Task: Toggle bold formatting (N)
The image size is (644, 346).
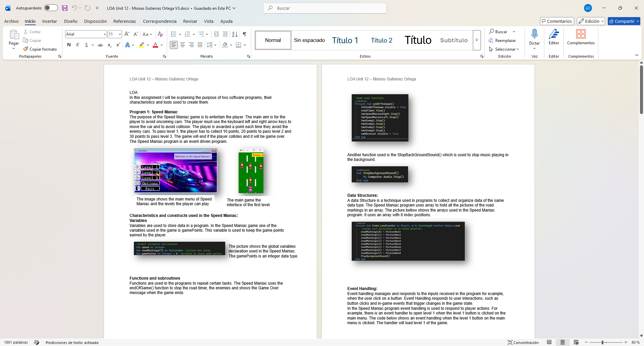Action: (x=69, y=45)
